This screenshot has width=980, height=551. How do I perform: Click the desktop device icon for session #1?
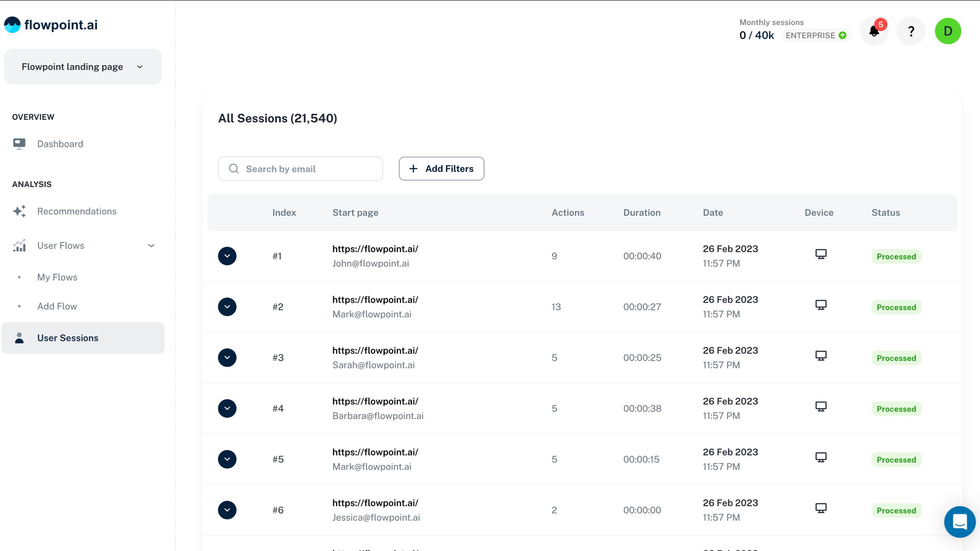(821, 254)
